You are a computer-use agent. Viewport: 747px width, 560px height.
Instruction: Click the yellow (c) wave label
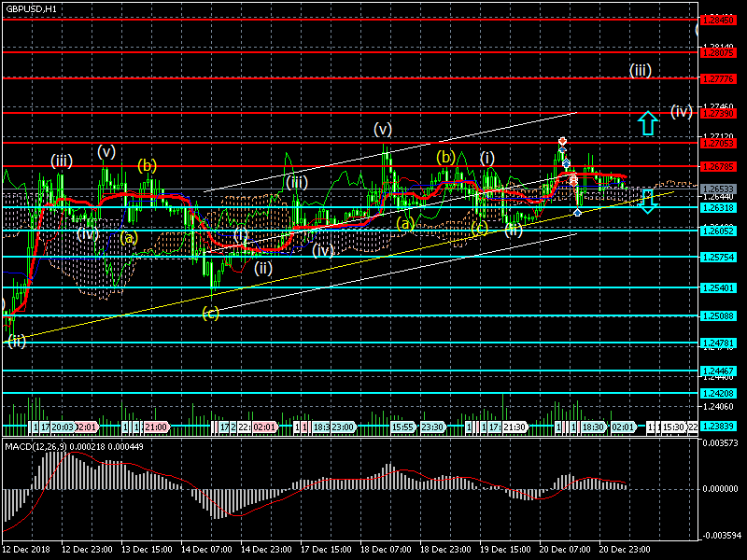coord(210,313)
